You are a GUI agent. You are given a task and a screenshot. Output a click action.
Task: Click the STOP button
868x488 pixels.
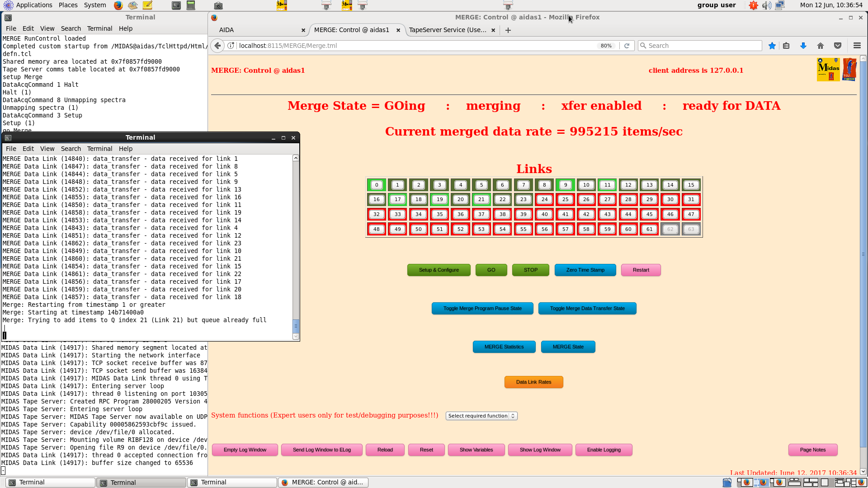click(530, 270)
